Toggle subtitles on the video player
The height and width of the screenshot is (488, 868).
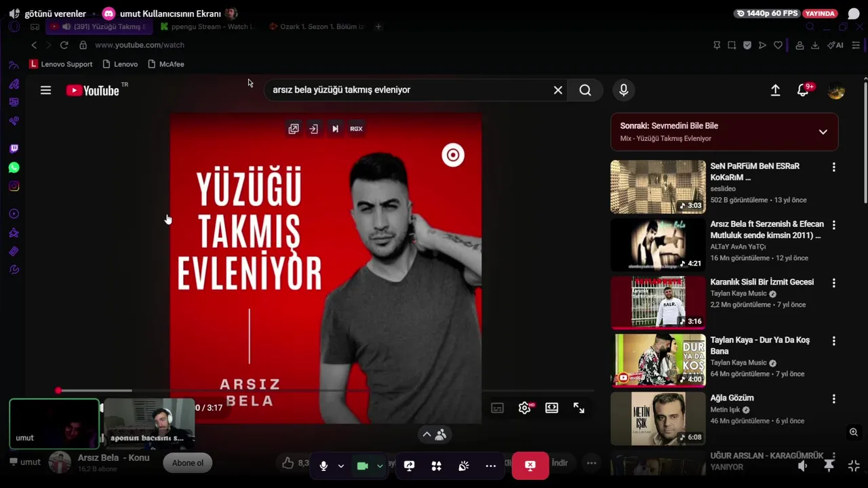[497, 408]
